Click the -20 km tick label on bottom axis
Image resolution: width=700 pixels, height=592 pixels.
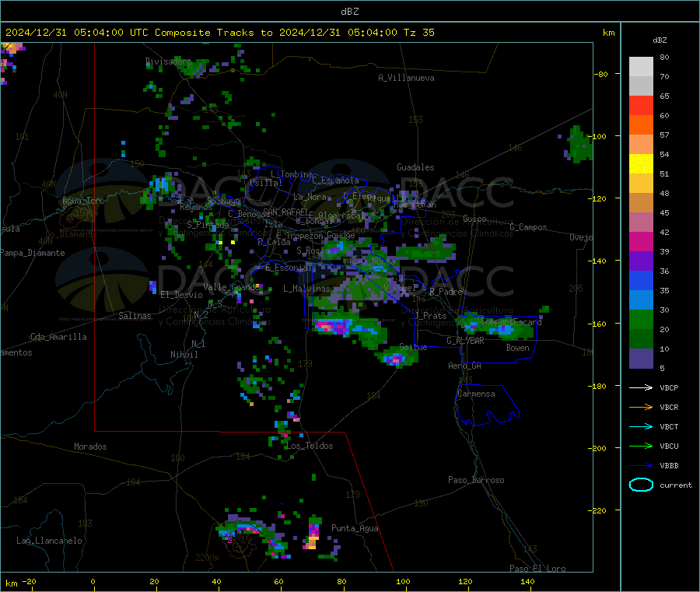29,581
